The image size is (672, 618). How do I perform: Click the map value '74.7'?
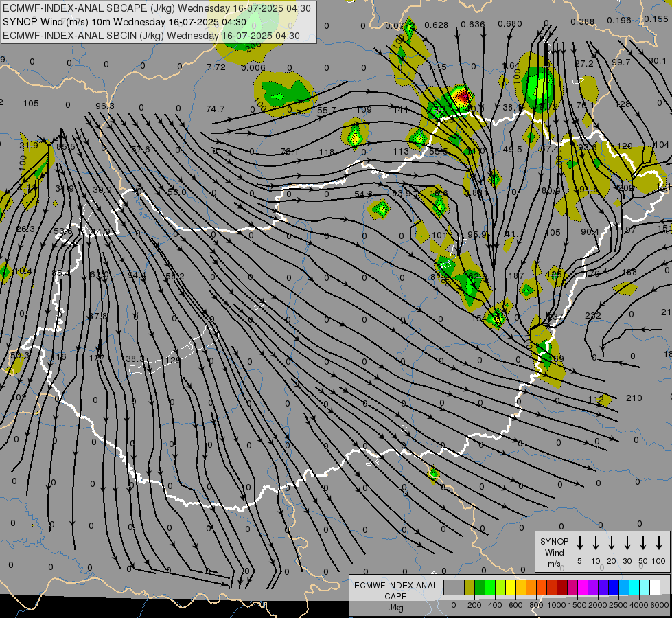(215, 109)
